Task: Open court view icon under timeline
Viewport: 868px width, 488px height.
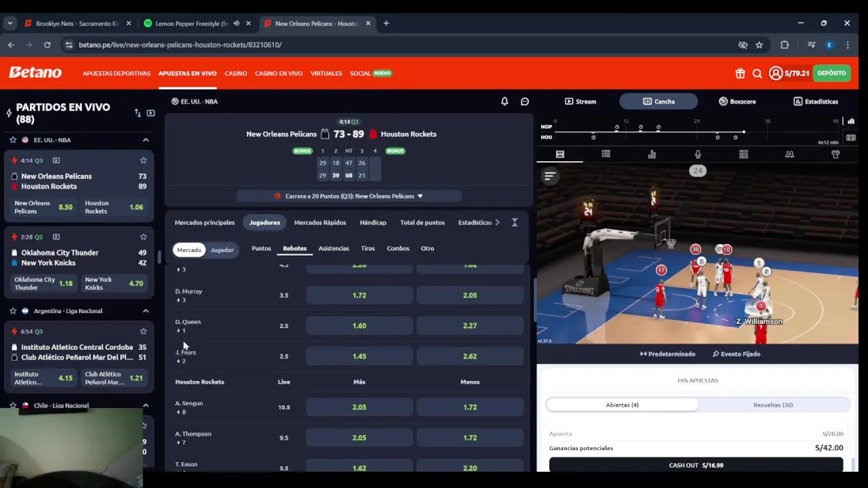Action: (x=560, y=155)
